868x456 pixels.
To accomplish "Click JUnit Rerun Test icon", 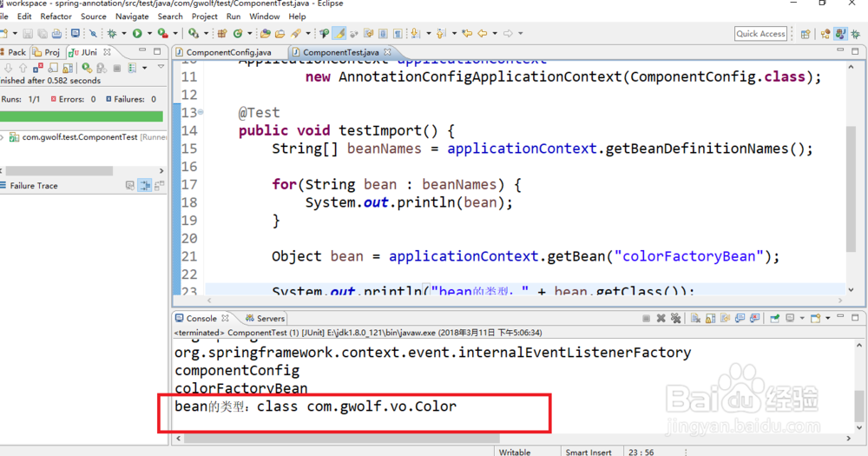I will 86,68.
